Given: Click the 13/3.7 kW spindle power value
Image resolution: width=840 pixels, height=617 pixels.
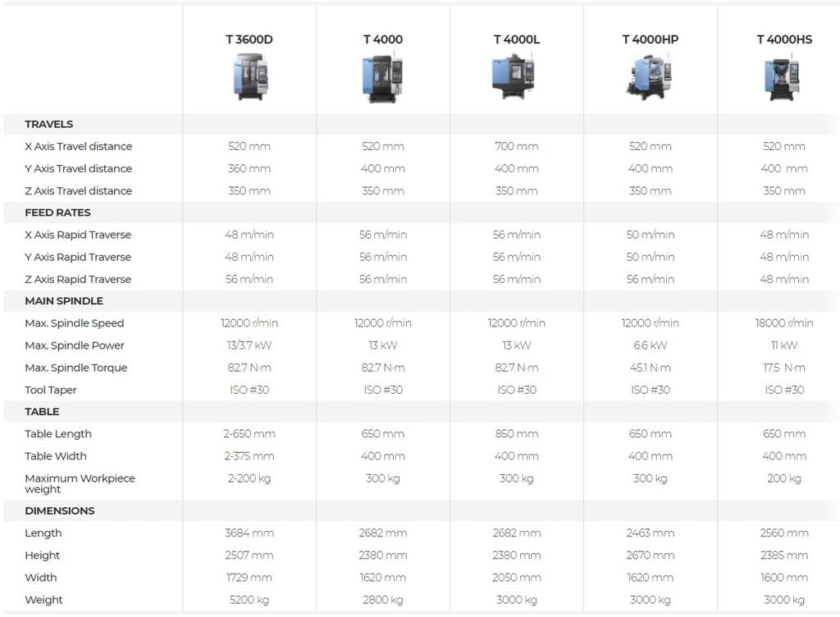Looking at the screenshot, I should click(x=249, y=345).
